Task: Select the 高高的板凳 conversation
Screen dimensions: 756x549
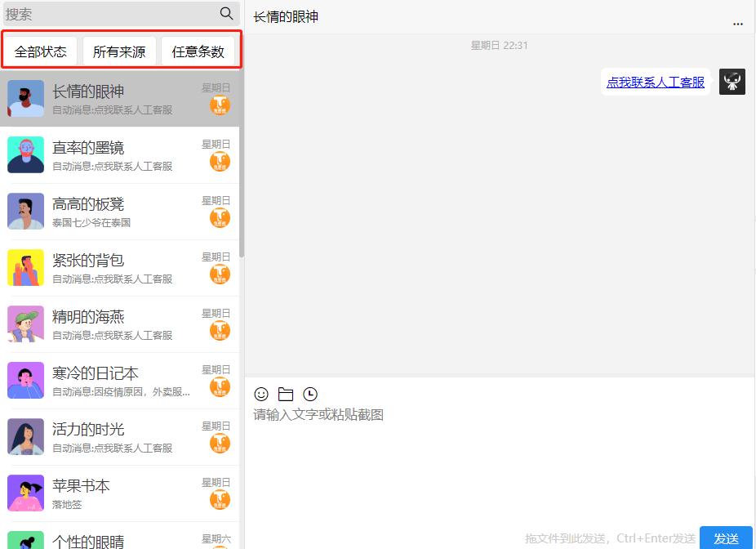Action: (x=114, y=212)
